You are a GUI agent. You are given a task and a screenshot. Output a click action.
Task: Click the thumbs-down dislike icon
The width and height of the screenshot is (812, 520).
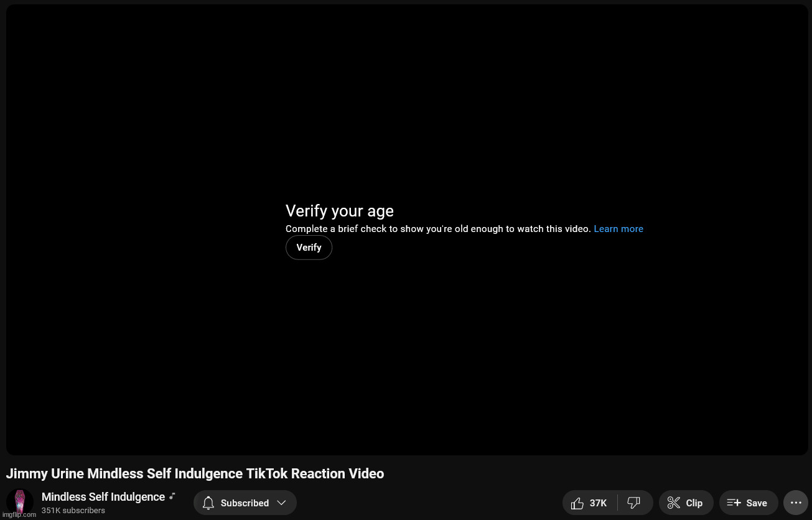[x=633, y=503]
